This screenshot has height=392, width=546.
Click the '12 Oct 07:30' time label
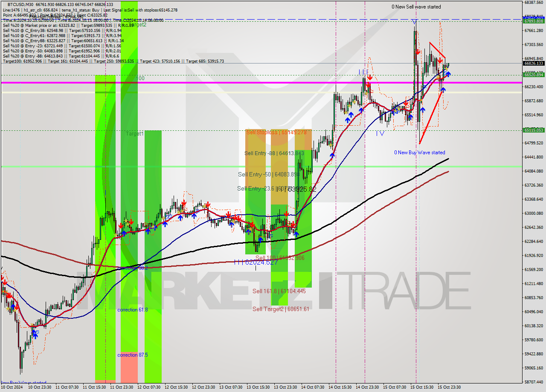149,387
